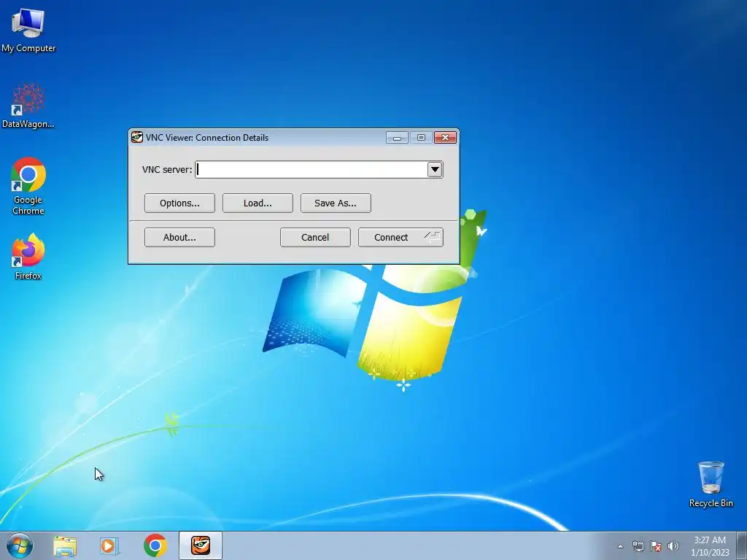
Task: Click the VNC Viewer title bar icon
Action: pyautogui.click(x=137, y=138)
